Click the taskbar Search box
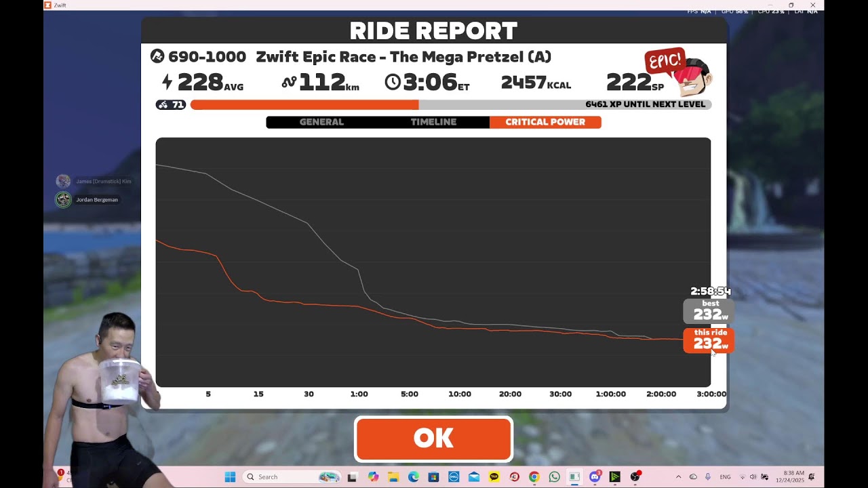868x488 pixels. click(292, 476)
